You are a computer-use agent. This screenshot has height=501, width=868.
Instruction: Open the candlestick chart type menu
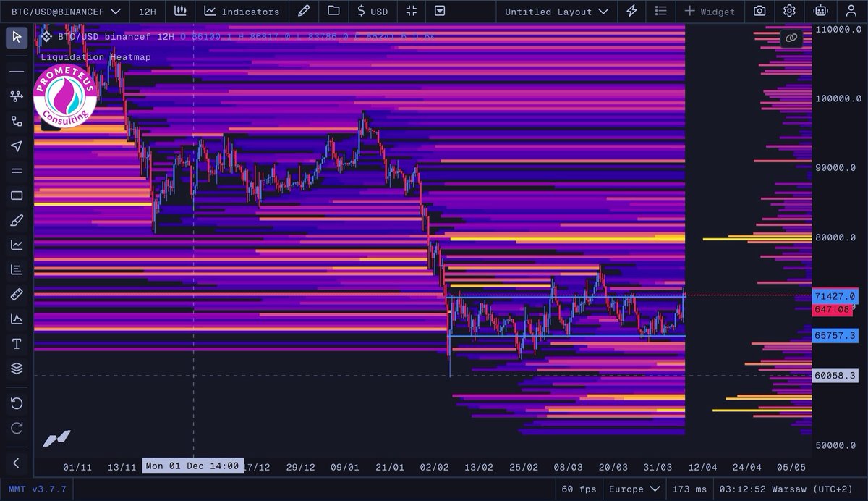[x=181, y=11]
